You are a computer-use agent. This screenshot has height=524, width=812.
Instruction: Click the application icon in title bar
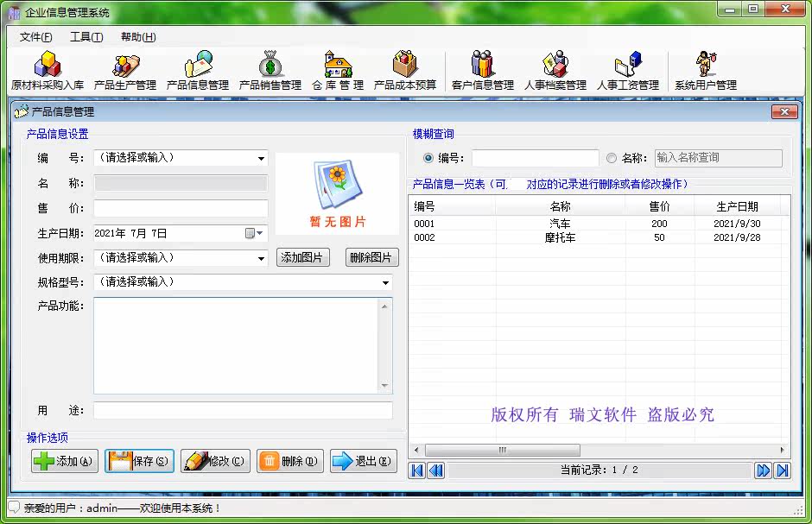(15, 12)
